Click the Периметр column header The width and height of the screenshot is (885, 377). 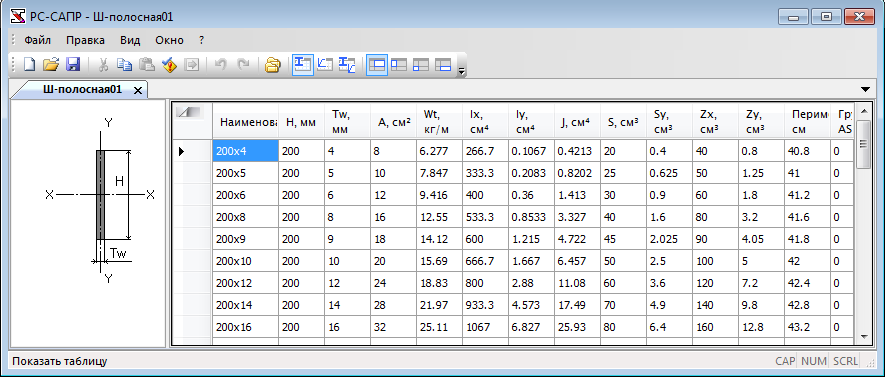coord(807,121)
